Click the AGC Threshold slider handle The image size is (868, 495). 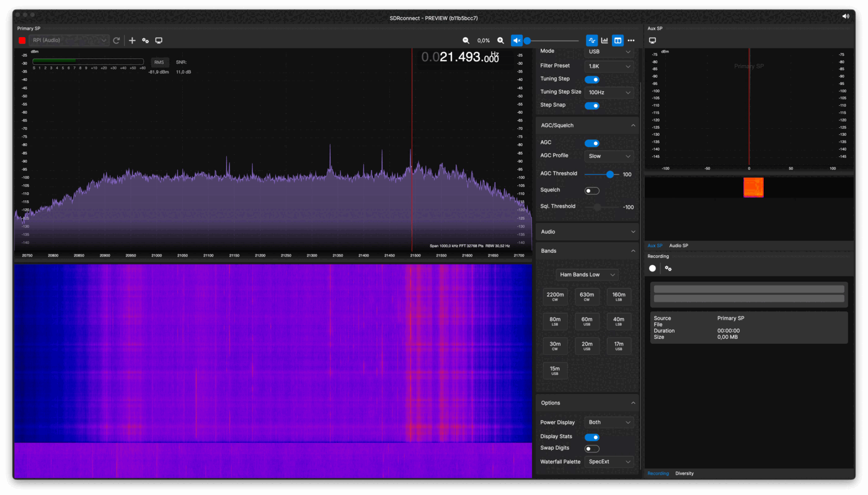pyautogui.click(x=610, y=175)
